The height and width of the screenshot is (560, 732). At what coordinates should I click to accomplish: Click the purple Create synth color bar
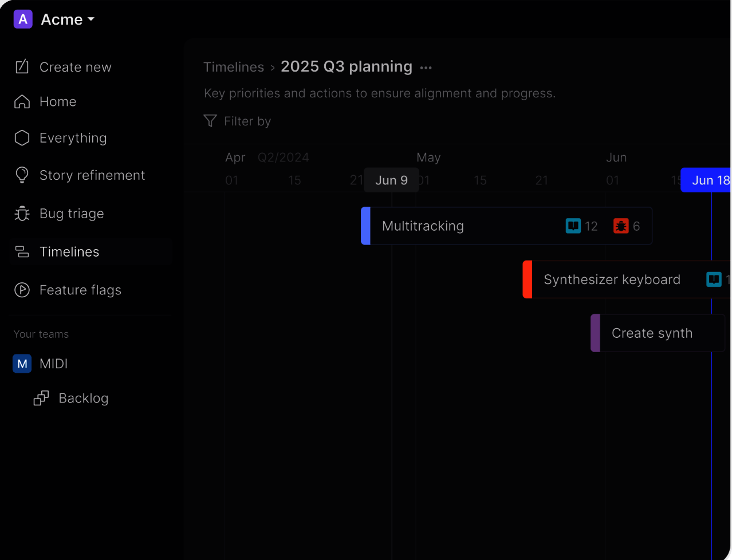595,333
